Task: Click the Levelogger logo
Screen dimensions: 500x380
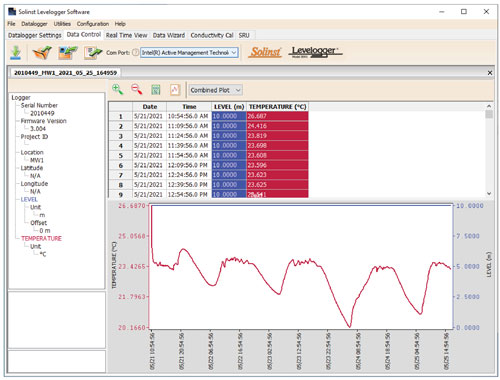Action: 315,52
